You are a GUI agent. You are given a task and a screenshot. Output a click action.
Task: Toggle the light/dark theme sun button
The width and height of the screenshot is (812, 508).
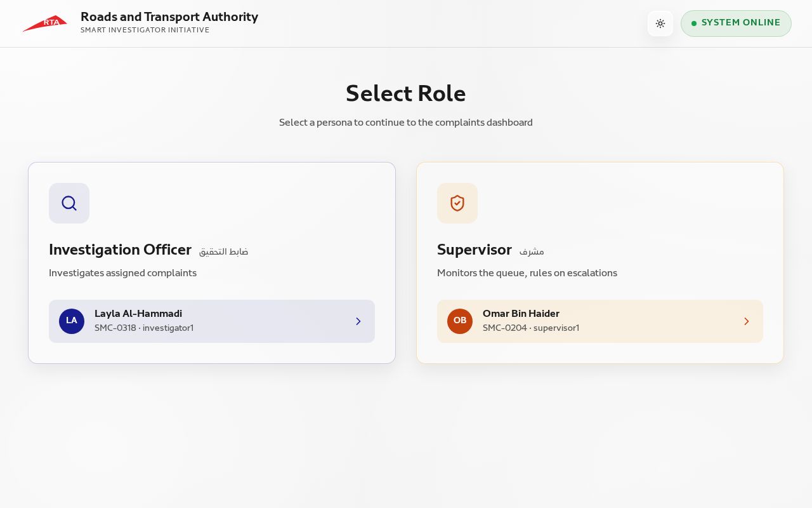pos(660,23)
